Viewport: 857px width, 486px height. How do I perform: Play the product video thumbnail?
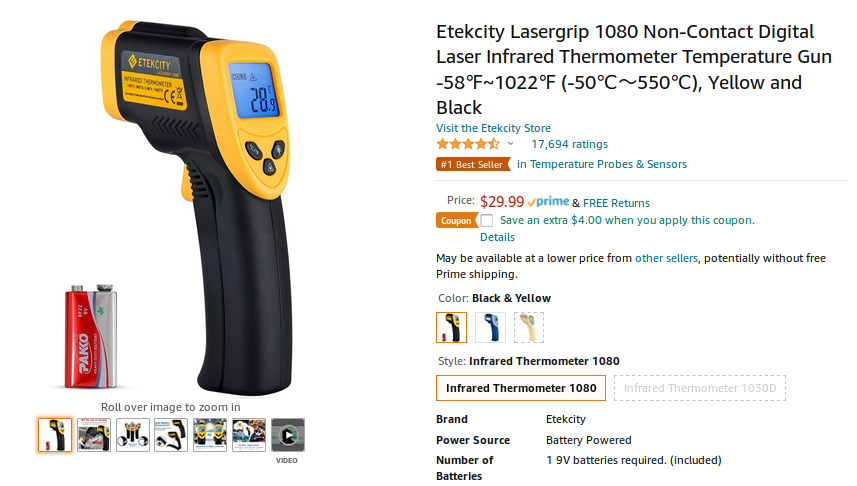(x=287, y=435)
